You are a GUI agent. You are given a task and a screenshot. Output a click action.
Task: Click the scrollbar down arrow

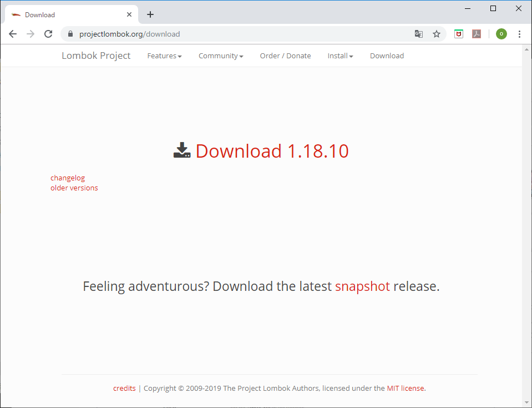coord(526,402)
